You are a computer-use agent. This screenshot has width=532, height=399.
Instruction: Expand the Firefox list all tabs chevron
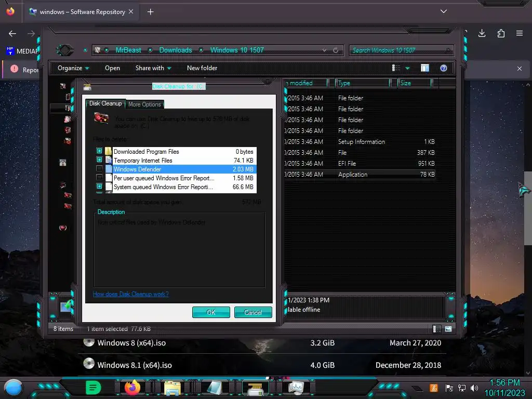(444, 11)
